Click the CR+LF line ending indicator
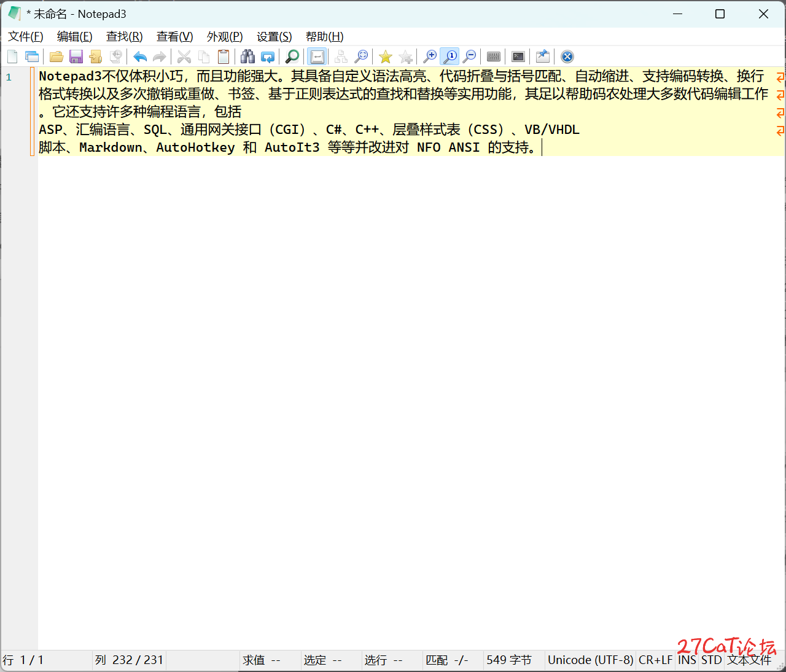The image size is (786, 672). coord(656,660)
